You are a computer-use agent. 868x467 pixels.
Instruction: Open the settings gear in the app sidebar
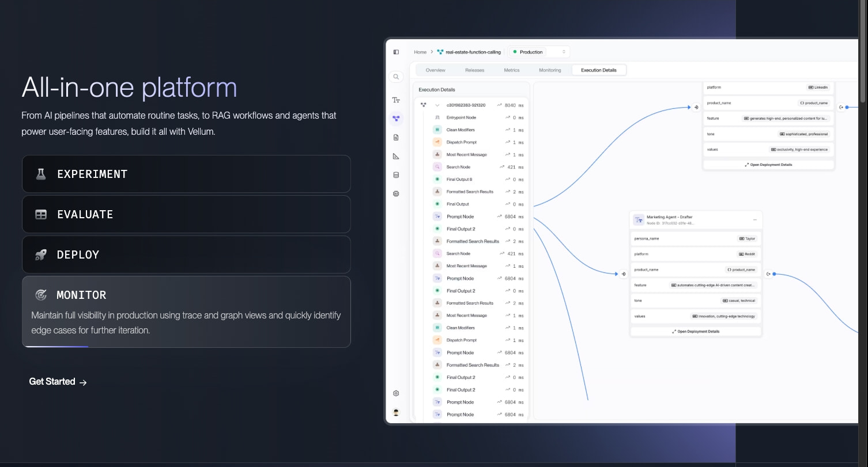click(396, 393)
